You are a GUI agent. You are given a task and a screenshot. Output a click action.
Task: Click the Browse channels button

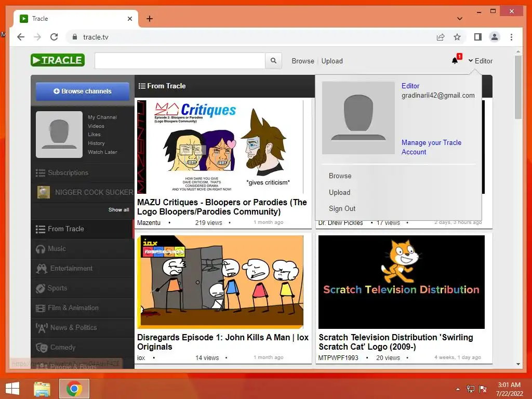tap(83, 91)
